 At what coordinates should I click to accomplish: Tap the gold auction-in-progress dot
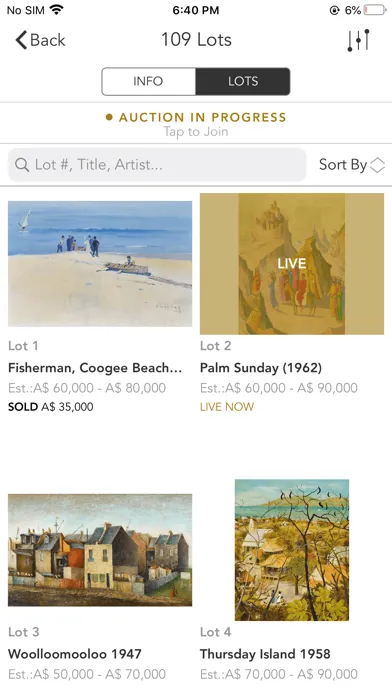(109, 117)
